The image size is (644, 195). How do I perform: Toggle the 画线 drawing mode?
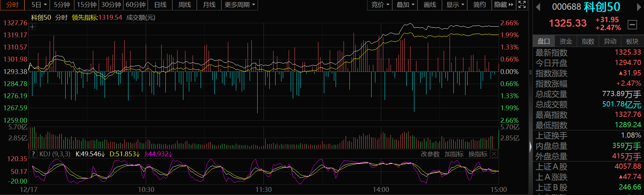(430, 5)
